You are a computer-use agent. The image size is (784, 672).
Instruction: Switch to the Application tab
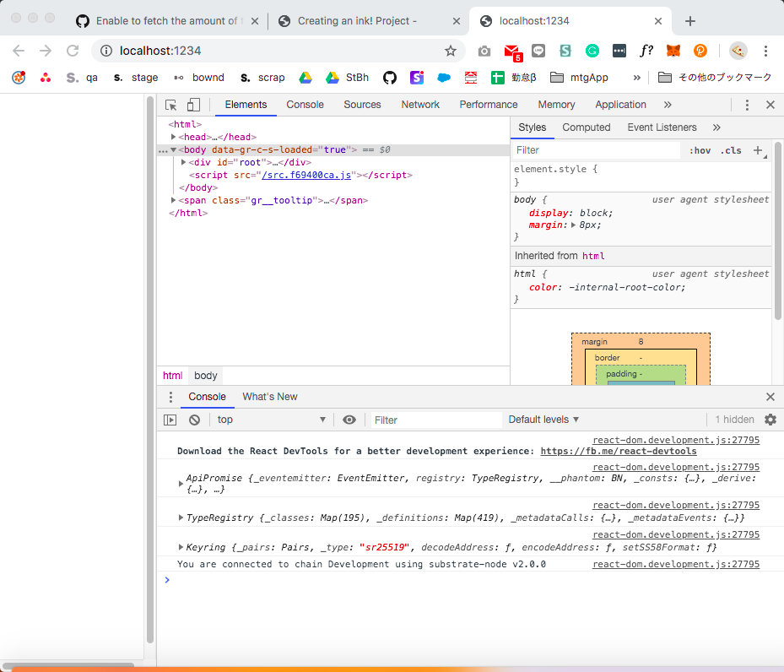point(620,105)
